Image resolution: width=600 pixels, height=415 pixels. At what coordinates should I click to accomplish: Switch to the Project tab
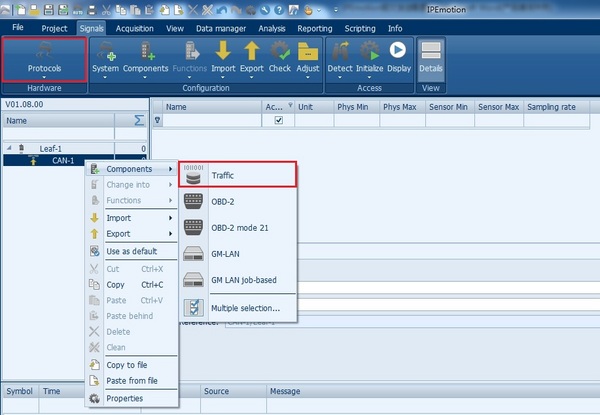[54, 28]
